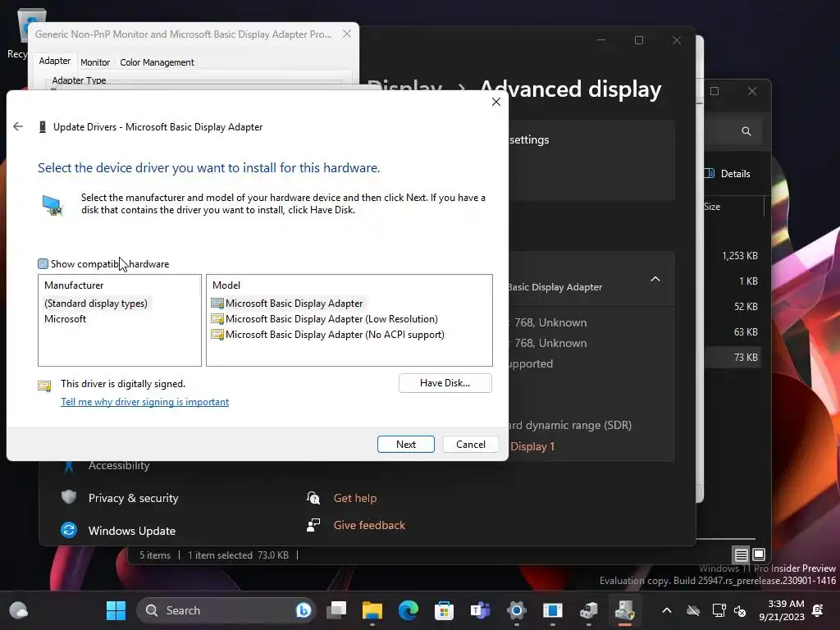Launch Microsoft Edge from the taskbar

click(x=409, y=610)
